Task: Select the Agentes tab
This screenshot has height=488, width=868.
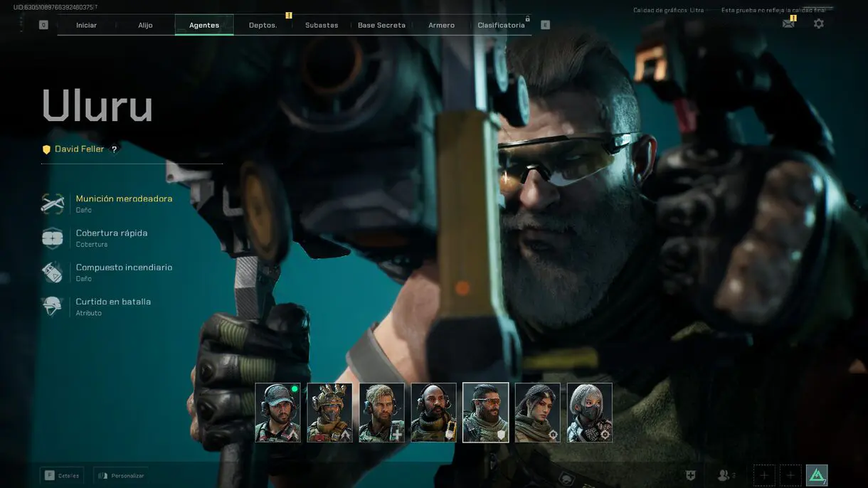Action: (204, 25)
